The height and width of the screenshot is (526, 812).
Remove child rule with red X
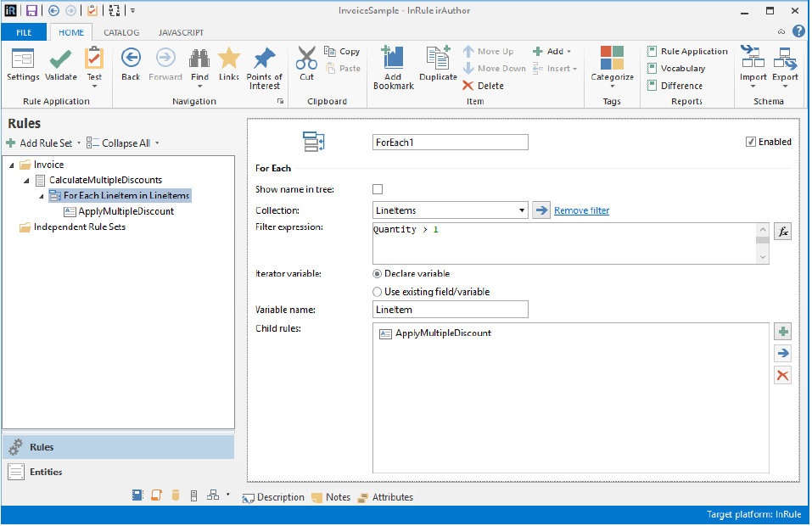(x=783, y=375)
